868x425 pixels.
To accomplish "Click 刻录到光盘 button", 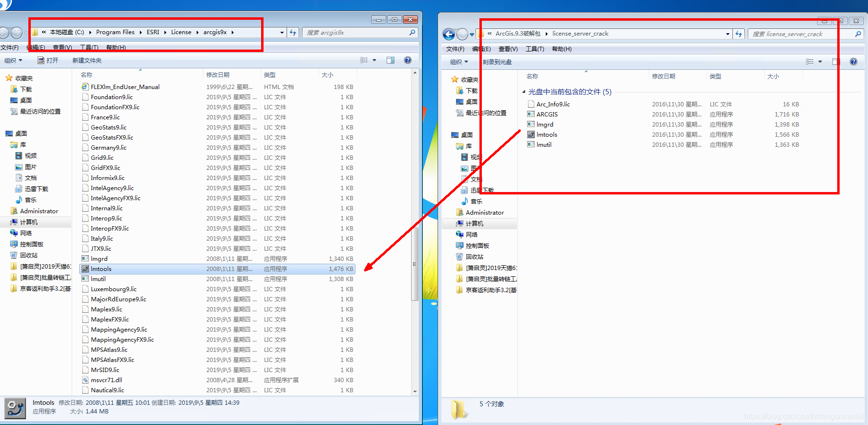I will [x=497, y=62].
